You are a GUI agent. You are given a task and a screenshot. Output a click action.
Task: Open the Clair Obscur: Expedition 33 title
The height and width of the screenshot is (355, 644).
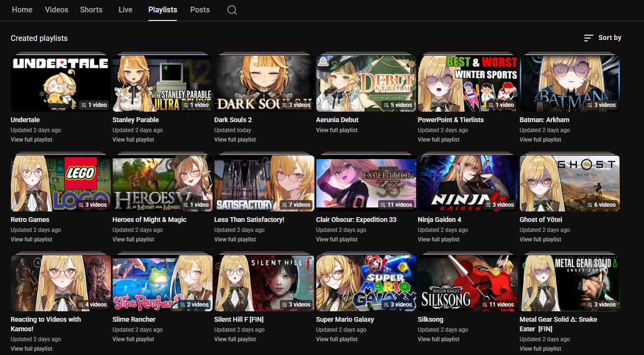click(x=356, y=220)
